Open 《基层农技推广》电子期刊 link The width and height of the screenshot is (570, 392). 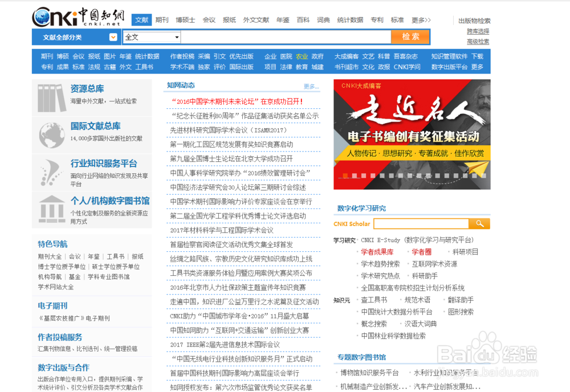[74, 318]
